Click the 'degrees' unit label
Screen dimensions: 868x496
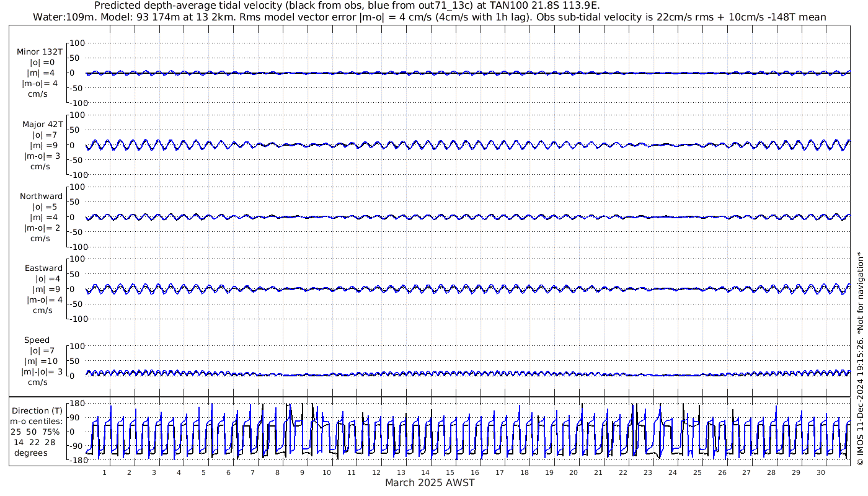[31, 453]
